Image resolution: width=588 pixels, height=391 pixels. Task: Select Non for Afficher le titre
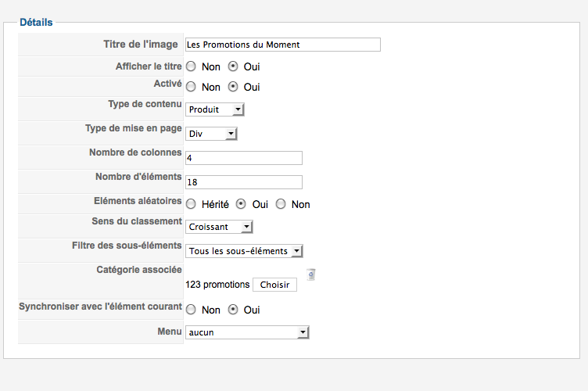pos(191,66)
